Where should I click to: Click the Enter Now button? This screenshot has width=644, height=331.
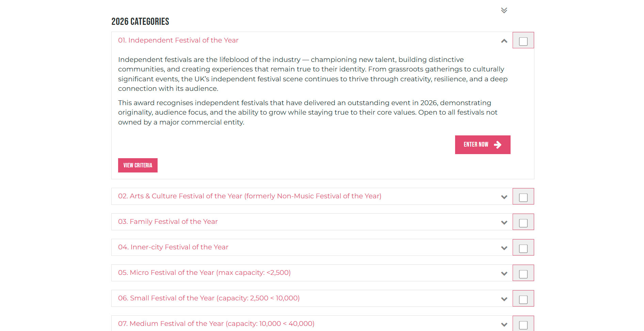click(483, 145)
